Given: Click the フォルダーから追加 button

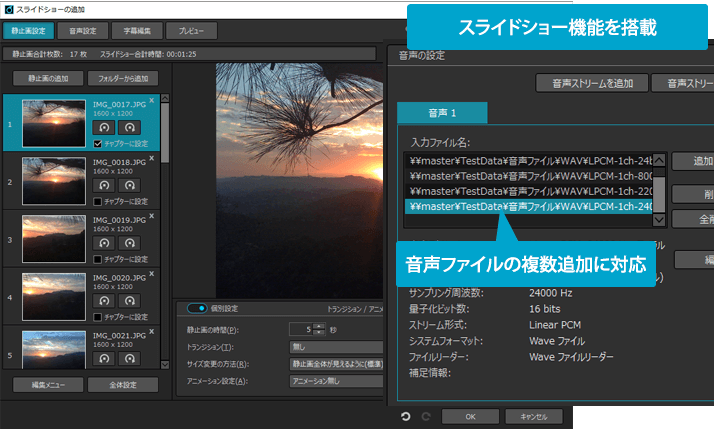Looking at the screenshot, I should [x=123, y=78].
